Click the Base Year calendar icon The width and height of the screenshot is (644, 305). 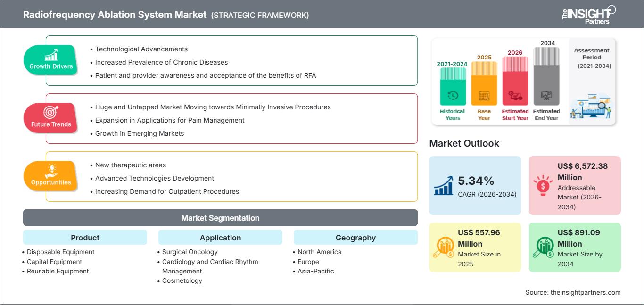pyautogui.click(x=484, y=96)
